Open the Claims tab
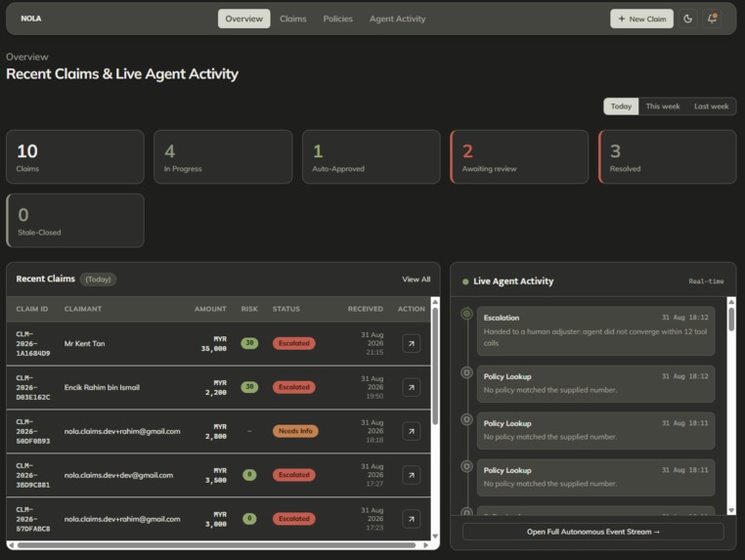 (292, 19)
